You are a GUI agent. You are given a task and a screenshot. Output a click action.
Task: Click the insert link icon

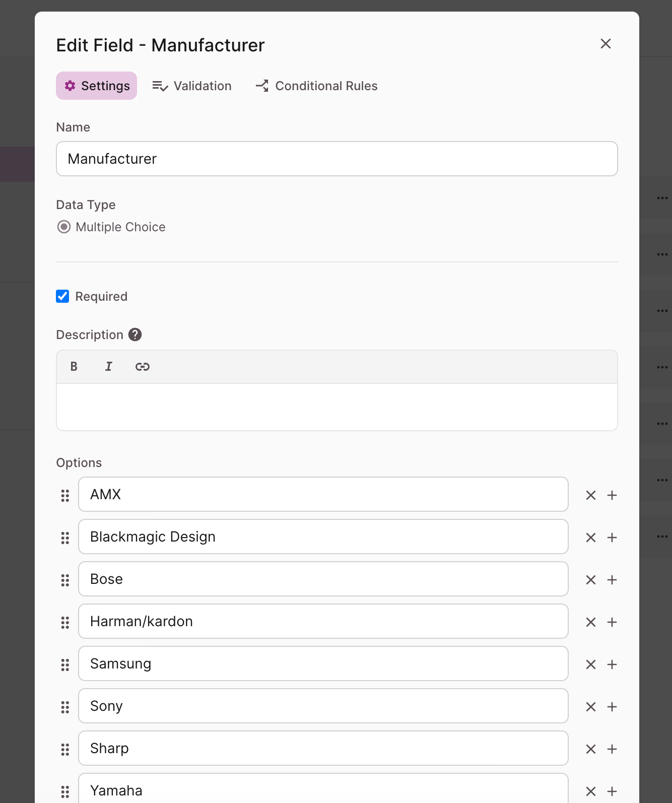click(143, 367)
